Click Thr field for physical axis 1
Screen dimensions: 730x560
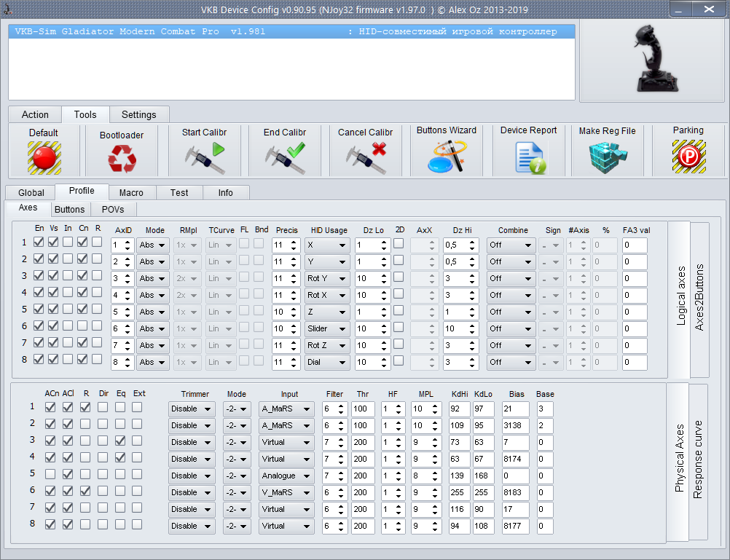[363, 409]
